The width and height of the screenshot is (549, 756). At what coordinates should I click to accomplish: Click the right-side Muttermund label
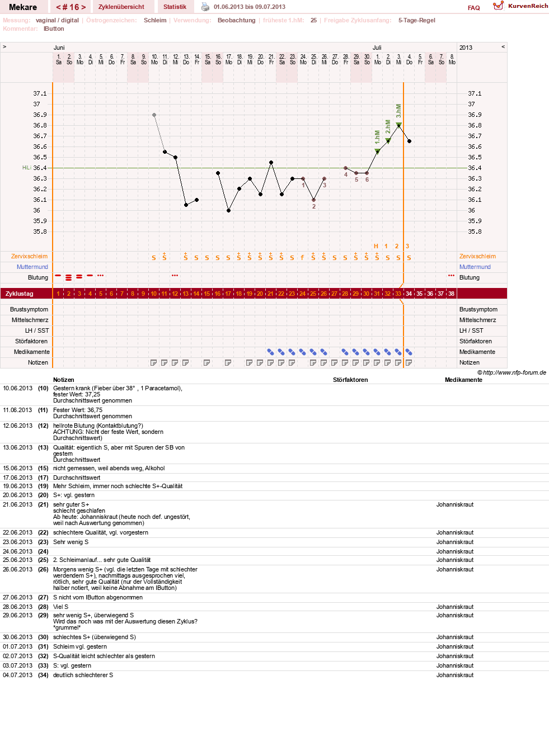475,267
